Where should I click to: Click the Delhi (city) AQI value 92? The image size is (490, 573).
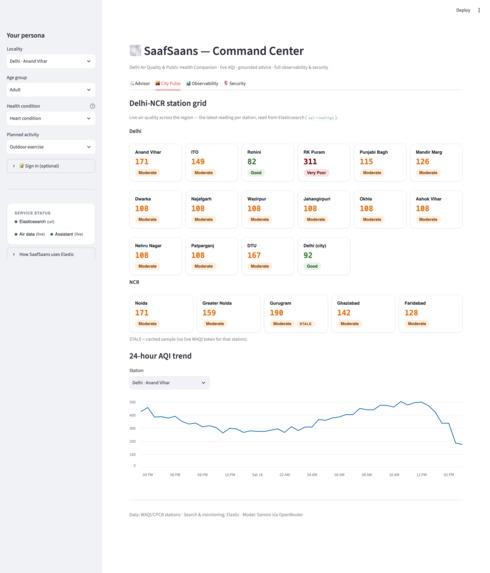click(308, 255)
